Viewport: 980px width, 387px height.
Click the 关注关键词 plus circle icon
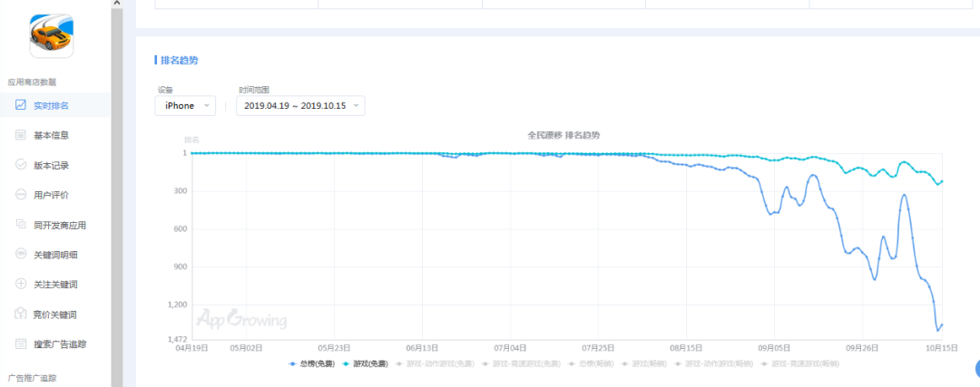(x=21, y=284)
